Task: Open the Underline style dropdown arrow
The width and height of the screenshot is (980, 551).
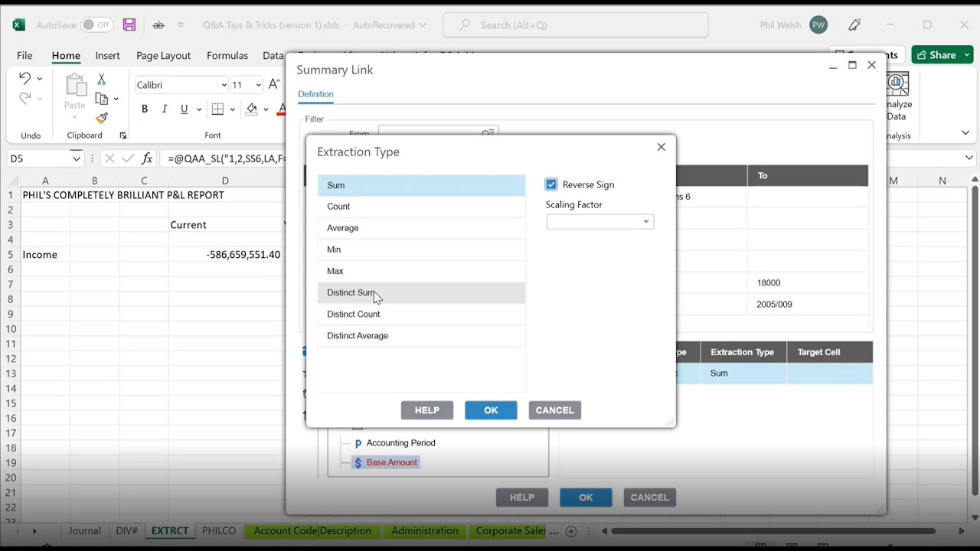Action: tap(198, 109)
